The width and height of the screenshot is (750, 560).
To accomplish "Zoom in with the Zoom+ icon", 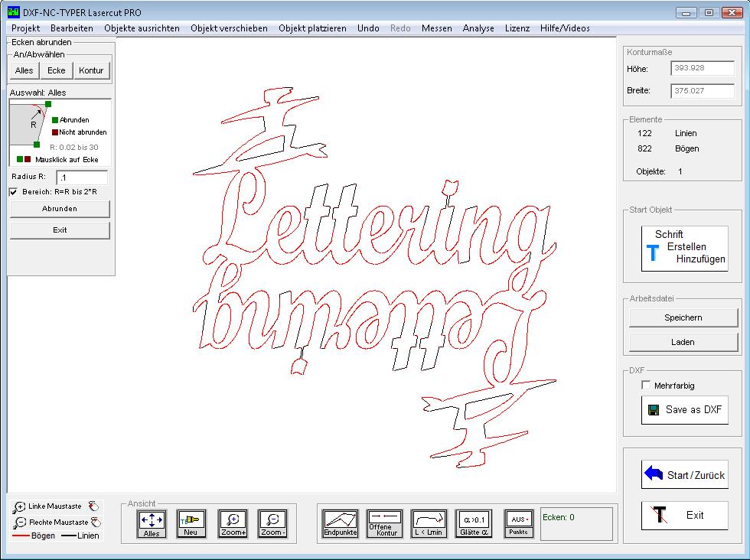I will 233,524.
